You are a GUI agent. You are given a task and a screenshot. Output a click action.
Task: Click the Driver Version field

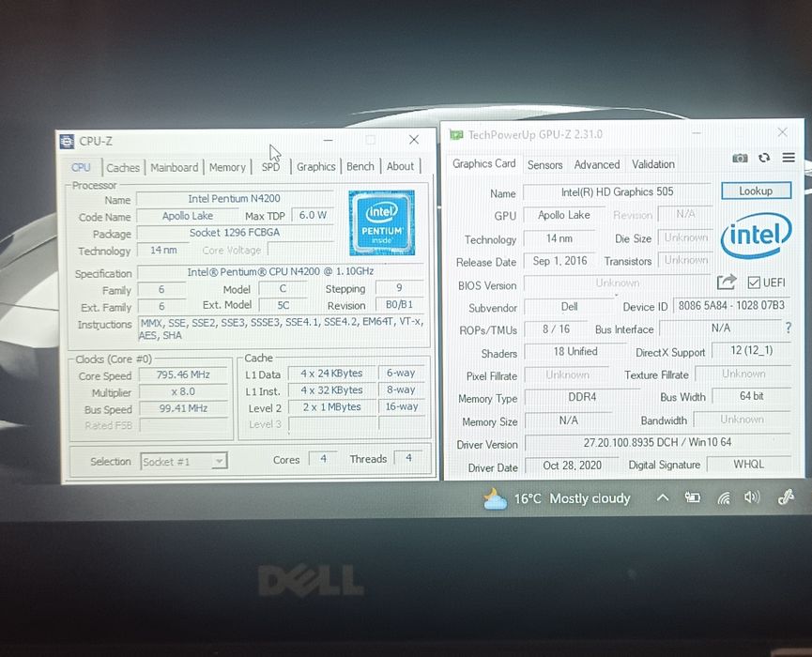click(658, 443)
